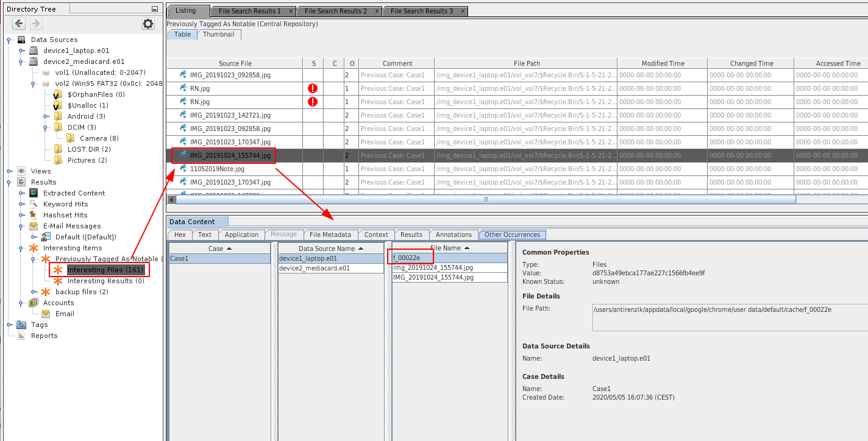Collapse the Interesting Items node
Screen dimensions: 868x441
[21, 248]
